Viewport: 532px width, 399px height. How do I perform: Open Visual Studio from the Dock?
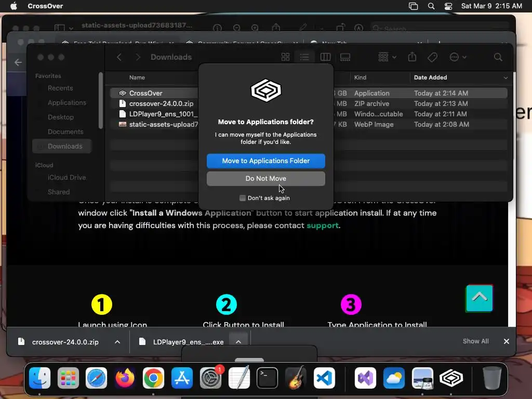click(x=365, y=378)
